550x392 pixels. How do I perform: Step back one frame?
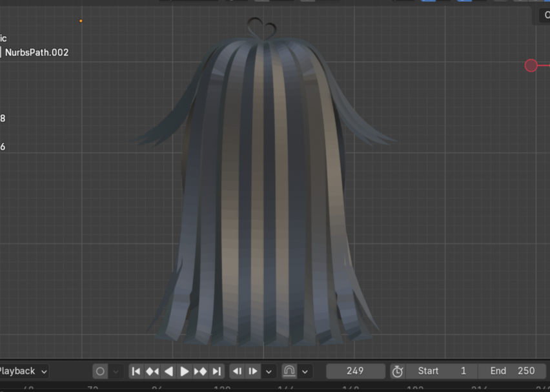pos(236,371)
